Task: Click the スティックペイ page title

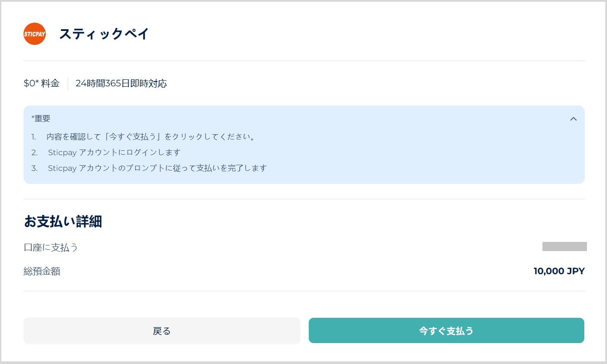Action: point(104,34)
